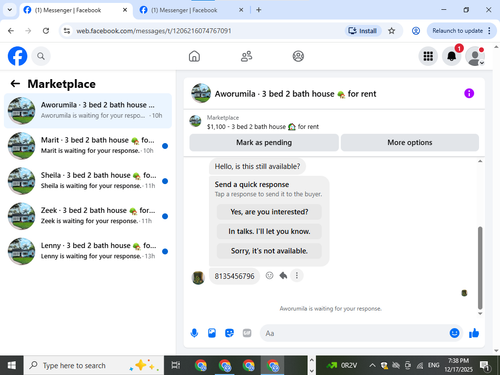Click the Facebook logo
Screen dimensions: 500x375
[x=17, y=56]
